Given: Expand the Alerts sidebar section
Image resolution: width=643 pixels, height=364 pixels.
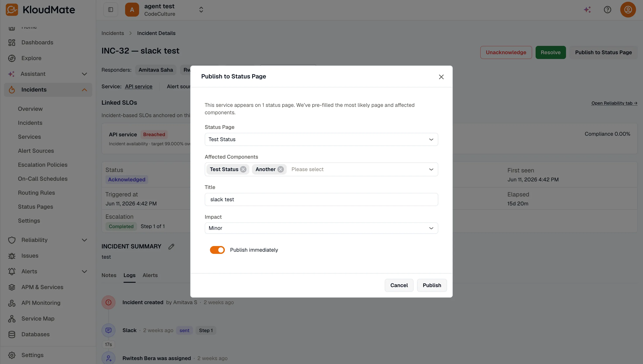Looking at the screenshot, I should (84, 272).
